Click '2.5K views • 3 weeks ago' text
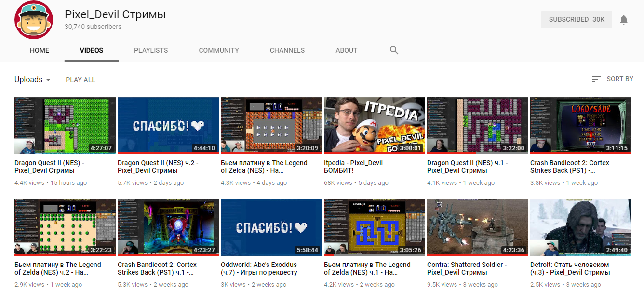 click(566, 285)
